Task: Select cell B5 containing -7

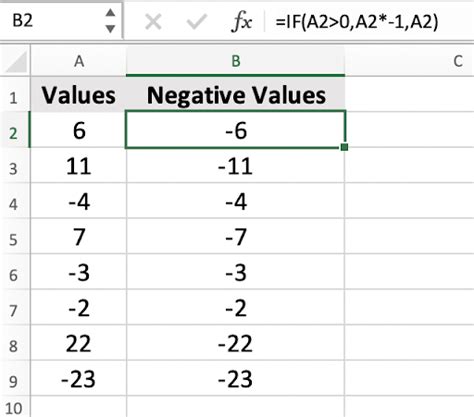Action: click(236, 236)
